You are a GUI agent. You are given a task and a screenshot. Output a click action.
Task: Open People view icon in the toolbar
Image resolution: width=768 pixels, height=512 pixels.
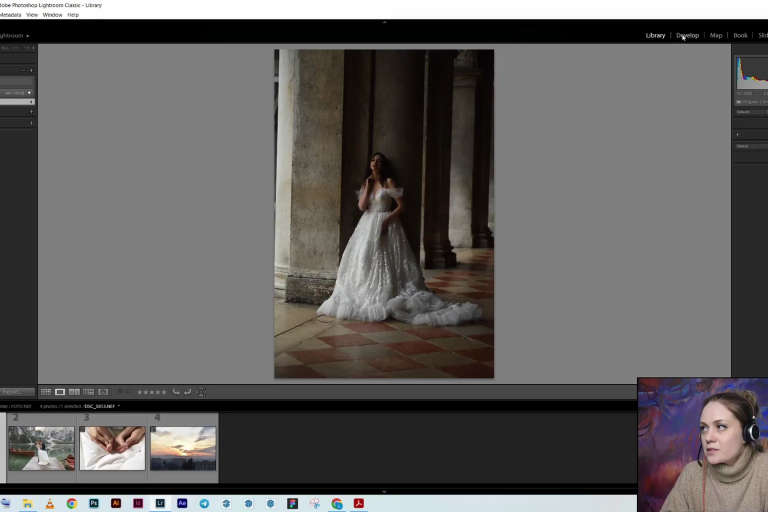click(103, 392)
